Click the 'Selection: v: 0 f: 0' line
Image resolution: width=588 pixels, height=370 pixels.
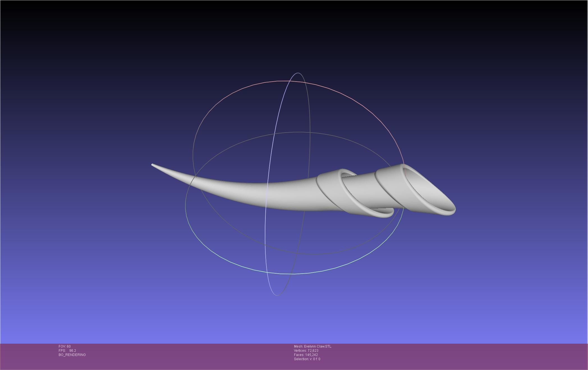coord(307,359)
